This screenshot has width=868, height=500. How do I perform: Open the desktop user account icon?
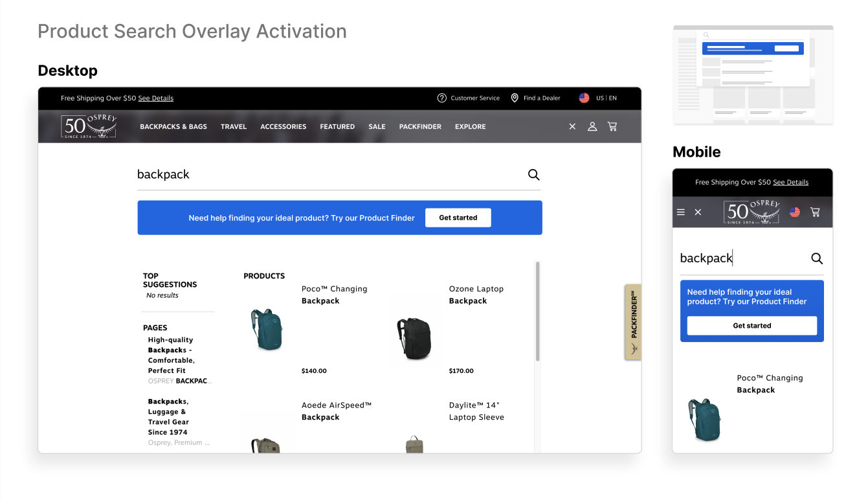592,126
